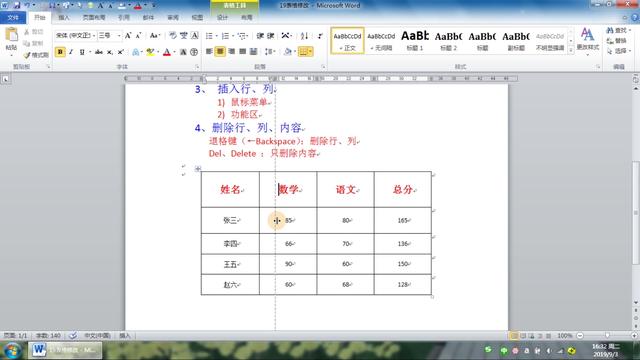This screenshot has width=640, height=360.
Task: Toggle subscript formatting
Action: pyautogui.click(x=110, y=52)
